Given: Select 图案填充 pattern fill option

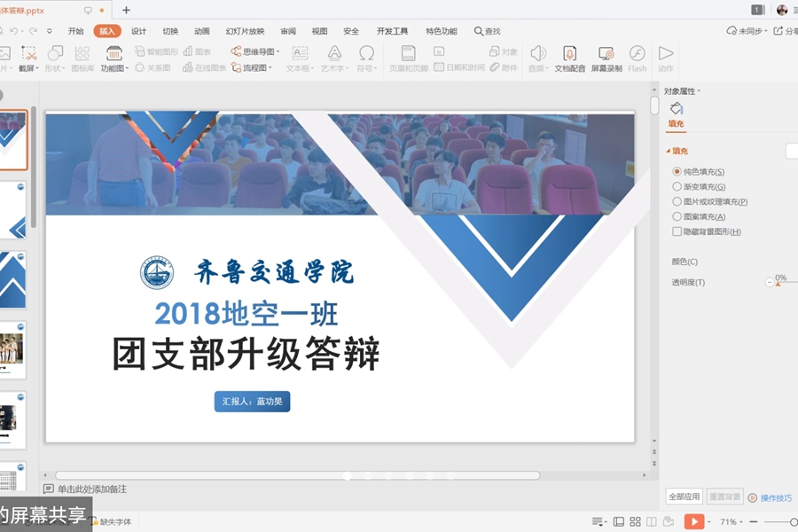Looking at the screenshot, I should pyautogui.click(x=677, y=216).
